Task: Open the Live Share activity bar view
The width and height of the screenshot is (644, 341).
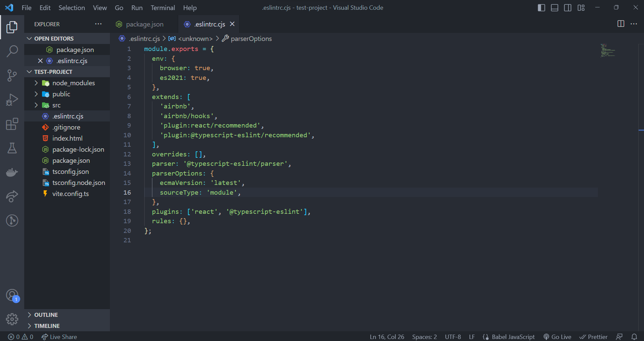Action: coord(12,196)
